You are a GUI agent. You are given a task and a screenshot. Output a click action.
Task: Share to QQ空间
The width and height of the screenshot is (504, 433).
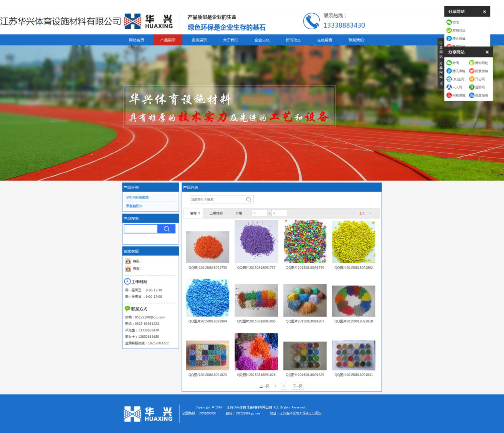456,79
